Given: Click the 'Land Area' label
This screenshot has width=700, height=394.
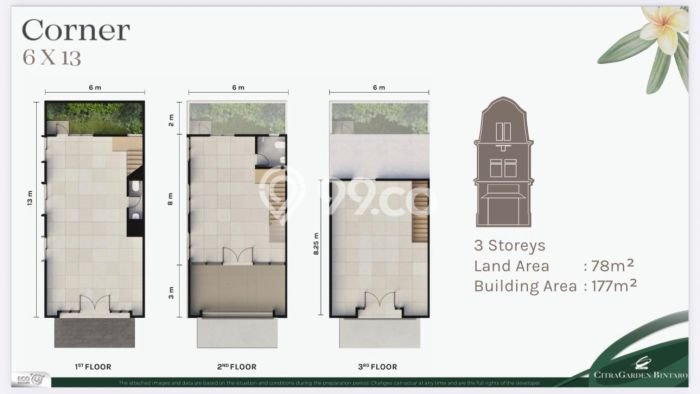Looking at the screenshot, I should [512, 266].
